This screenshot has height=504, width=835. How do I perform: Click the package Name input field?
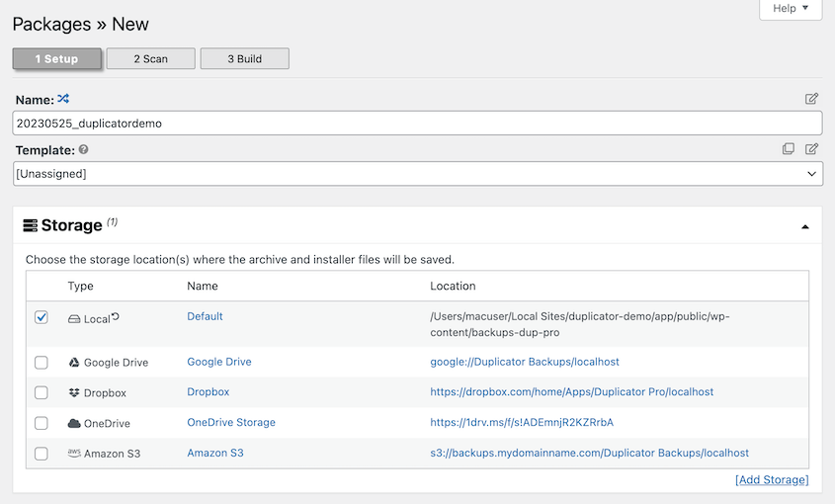[417, 124]
